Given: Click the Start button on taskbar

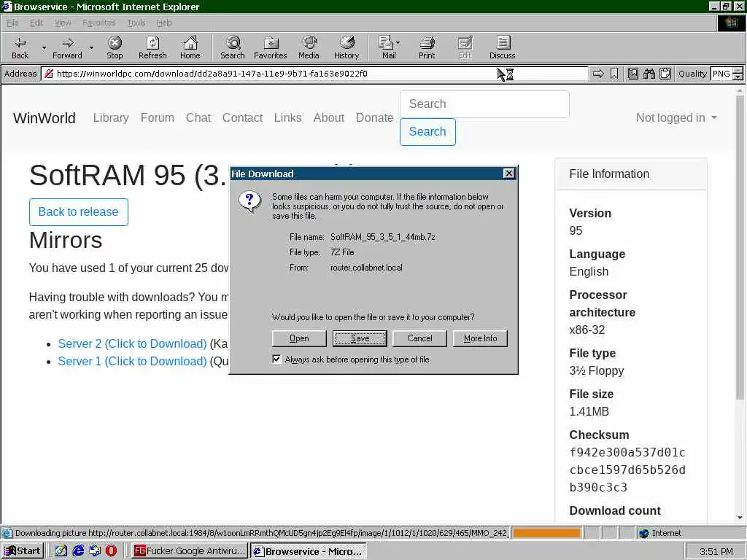Looking at the screenshot, I should [23, 551].
